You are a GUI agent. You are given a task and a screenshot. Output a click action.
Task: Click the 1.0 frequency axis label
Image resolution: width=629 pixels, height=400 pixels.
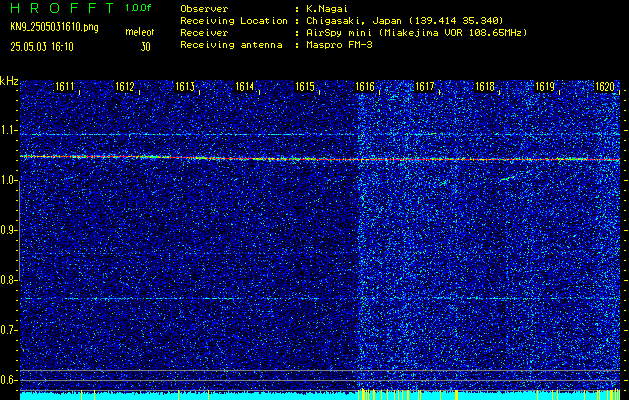click(x=8, y=181)
